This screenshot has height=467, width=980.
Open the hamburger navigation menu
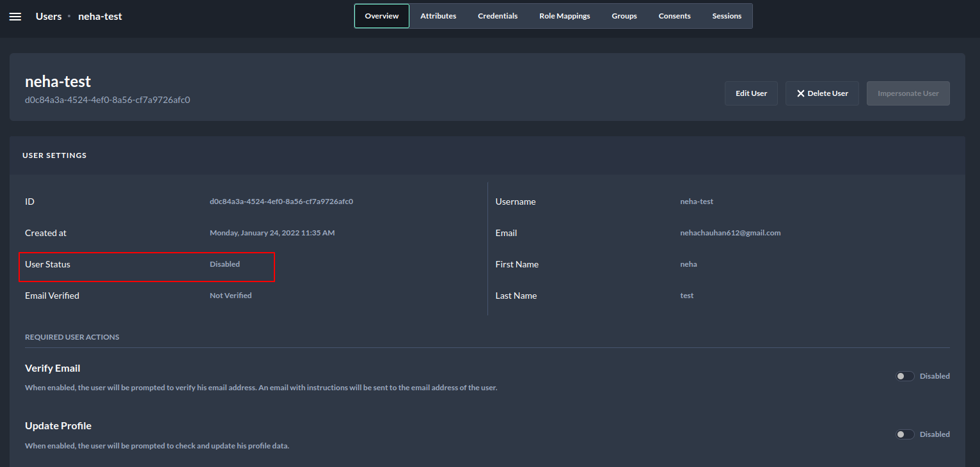15,17
